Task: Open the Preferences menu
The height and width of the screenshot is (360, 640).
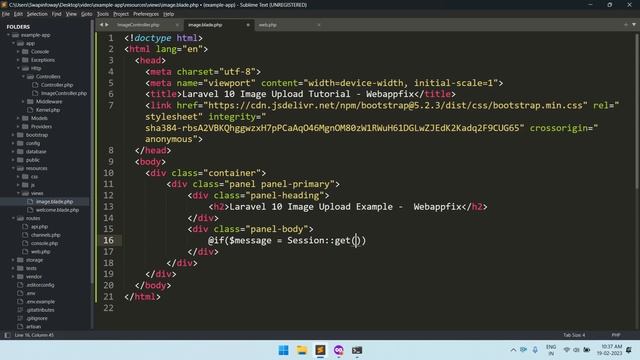Action: click(146, 14)
